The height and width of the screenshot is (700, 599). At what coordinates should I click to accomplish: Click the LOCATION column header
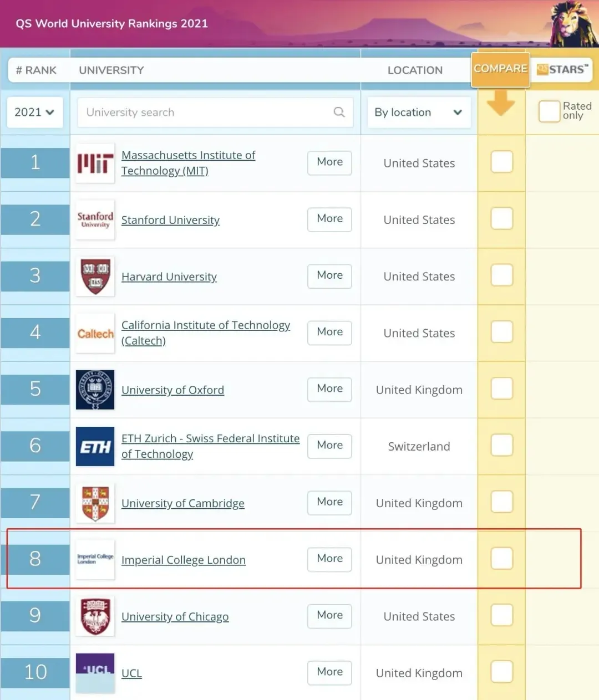pos(415,70)
